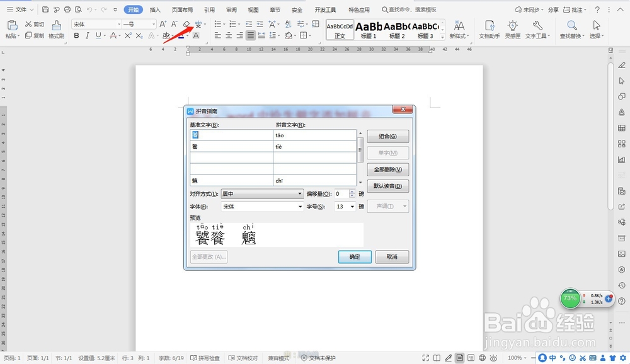This screenshot has height=364, width=630.
Task: Open Find and Replace (查找替换) magnifier
Action: 572,30
